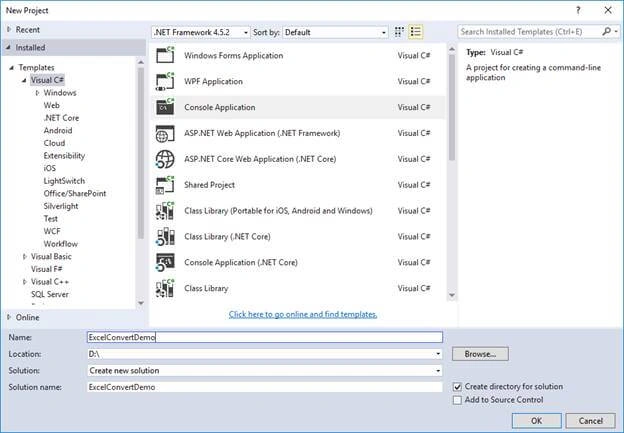Open the go online and find templates link

(x=303, y=314)
